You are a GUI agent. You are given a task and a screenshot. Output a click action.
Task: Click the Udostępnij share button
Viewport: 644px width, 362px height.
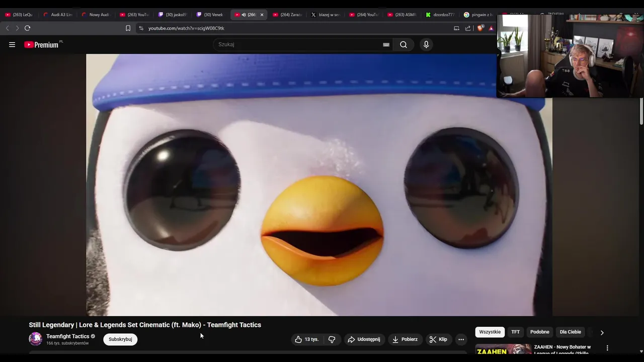click(x=364, y=339)
